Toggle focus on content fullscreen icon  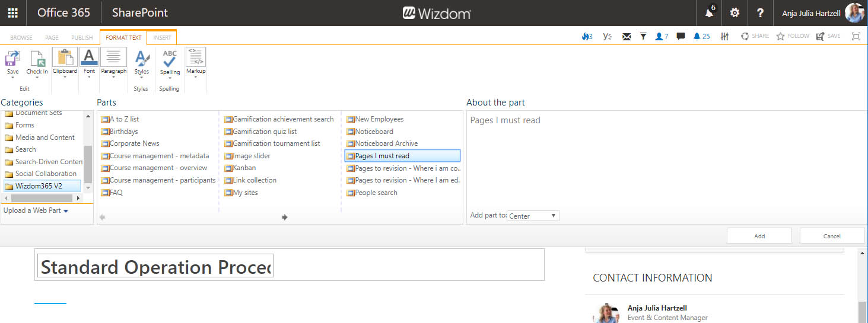856,36
